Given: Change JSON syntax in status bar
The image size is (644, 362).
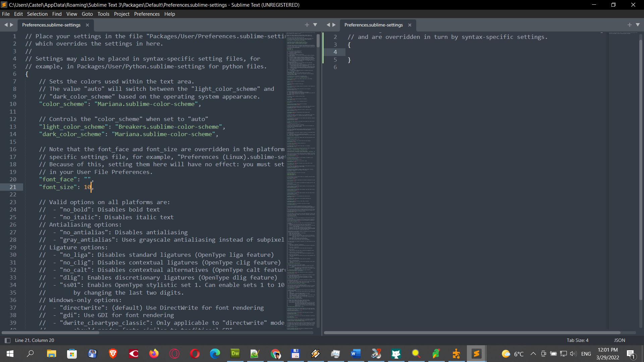Looking at the screenshot, I should [620, 340].
